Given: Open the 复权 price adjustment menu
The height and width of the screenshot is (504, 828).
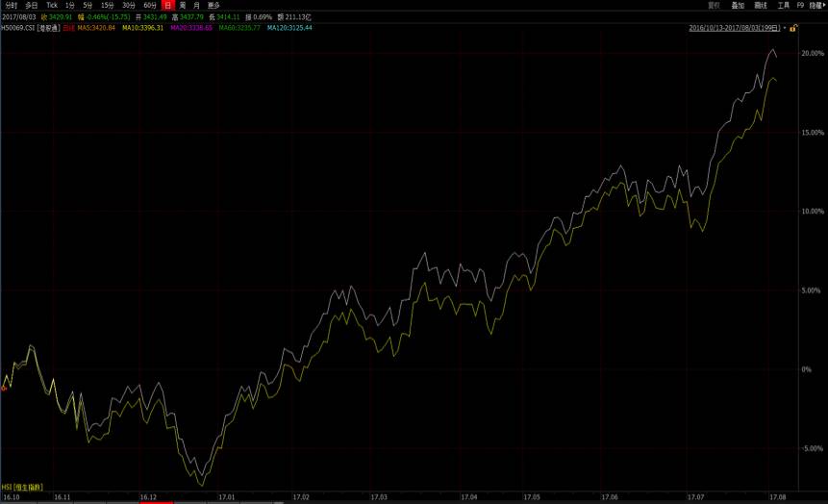Looking at the screenshot, I should pos(714,5).
